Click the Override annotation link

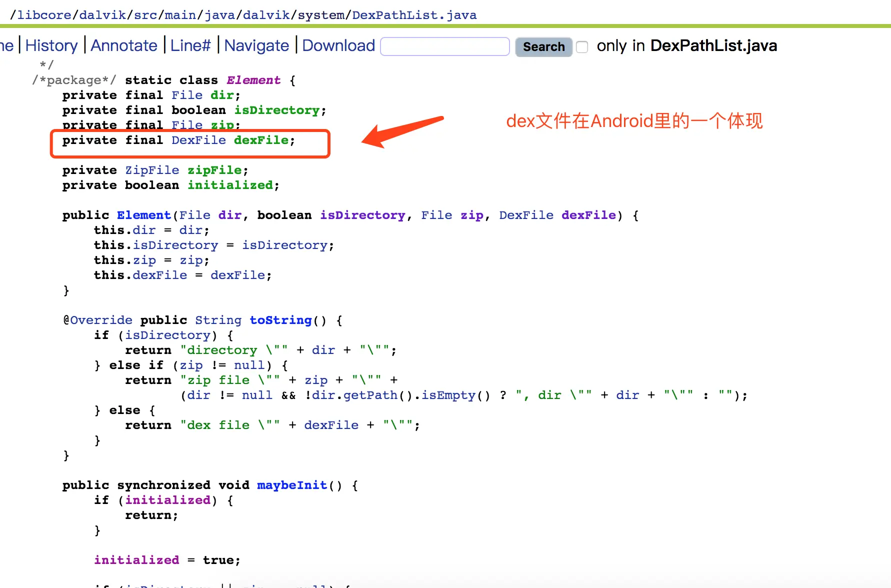point(101,320)
